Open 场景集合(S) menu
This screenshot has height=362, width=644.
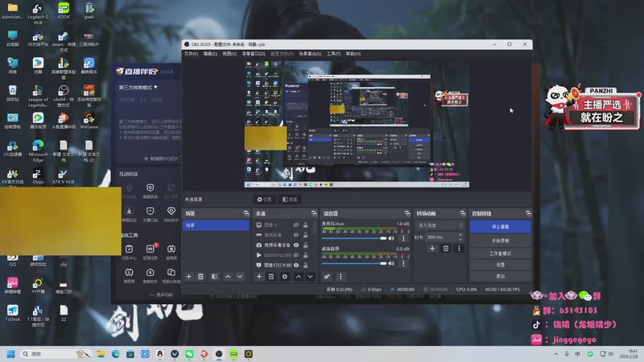click(x=310, y=54)
